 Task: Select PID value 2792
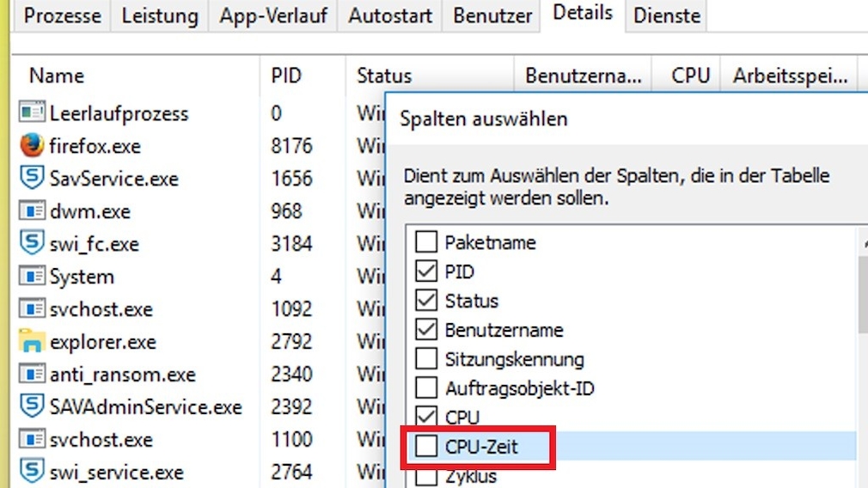[291, 341]
